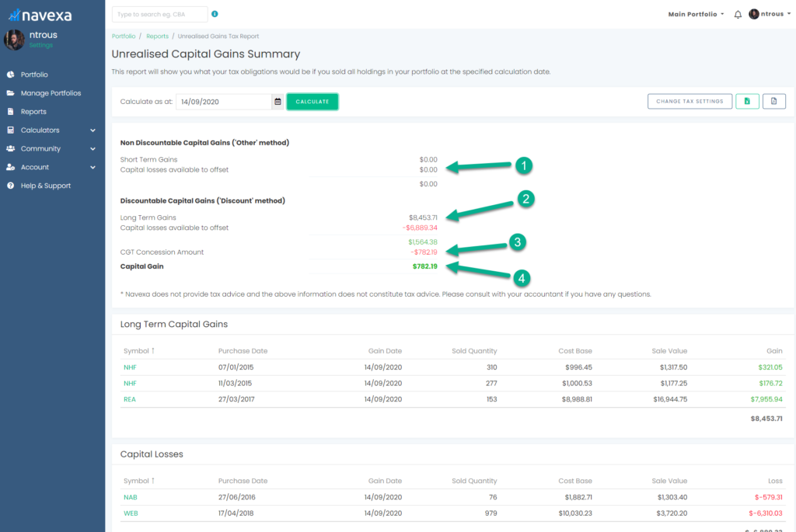796x532 pixels.
Task: Click capital losses value -$6,889.34
Action: click(420, 228)
